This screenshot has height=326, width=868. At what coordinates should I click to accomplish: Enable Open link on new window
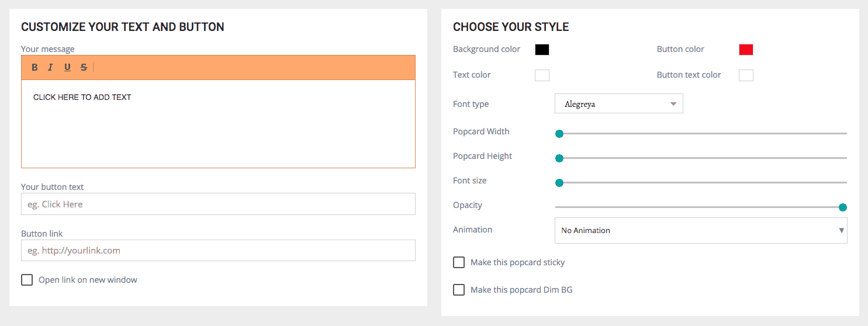tap(27, 280)
